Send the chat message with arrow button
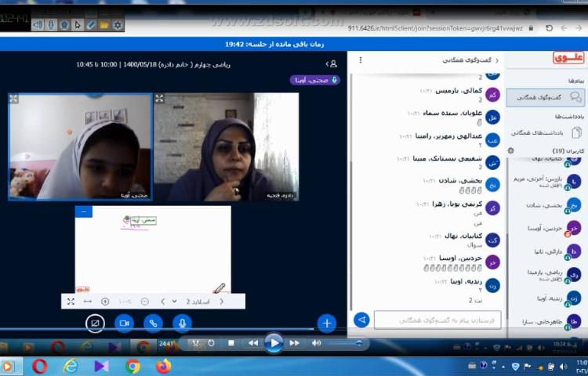The image size is (588, 376). pyautogui.click(x=361, y=320)
